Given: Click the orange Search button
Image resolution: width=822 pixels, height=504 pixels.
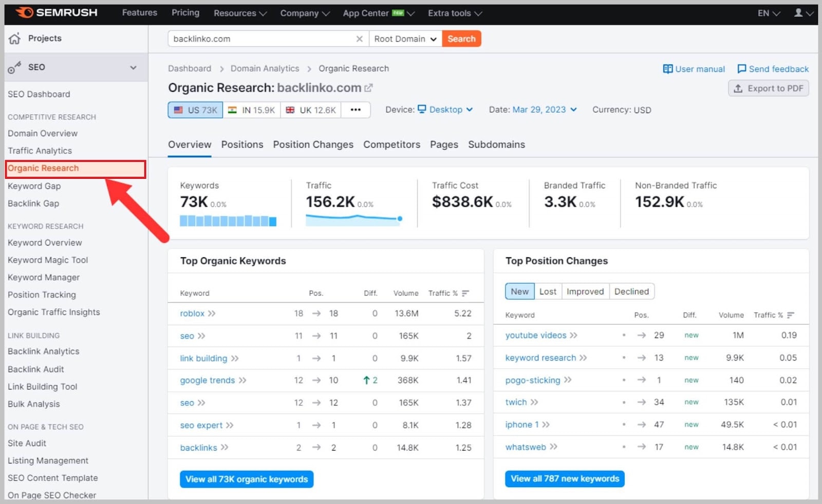Looking at the screenshot, I should click(461, 39).
